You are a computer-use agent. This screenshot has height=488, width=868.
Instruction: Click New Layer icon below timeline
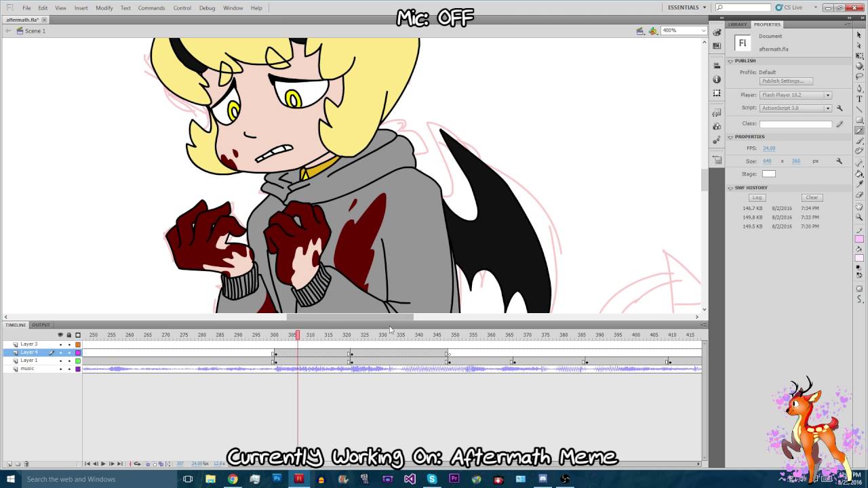(9, 464)
